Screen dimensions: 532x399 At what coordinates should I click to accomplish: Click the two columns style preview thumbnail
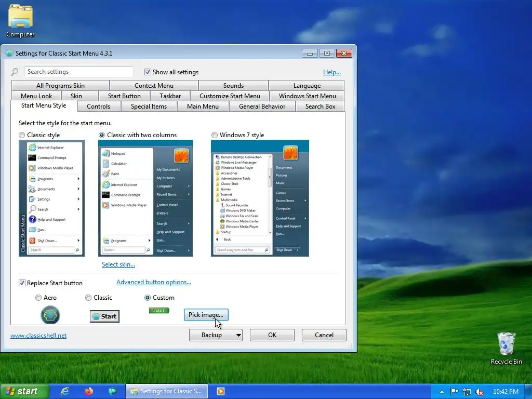[x=145, y=198]
